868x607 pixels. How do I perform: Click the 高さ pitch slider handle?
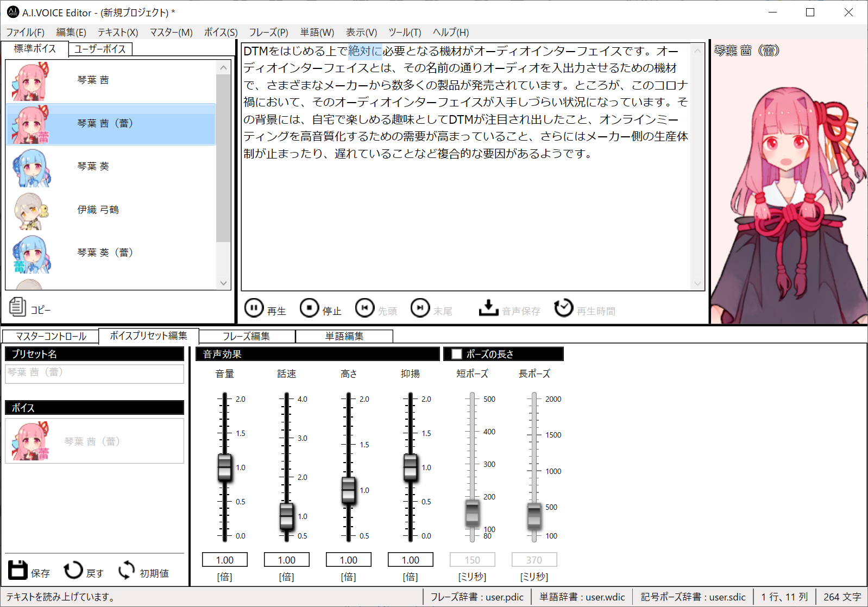click(348, 490)
